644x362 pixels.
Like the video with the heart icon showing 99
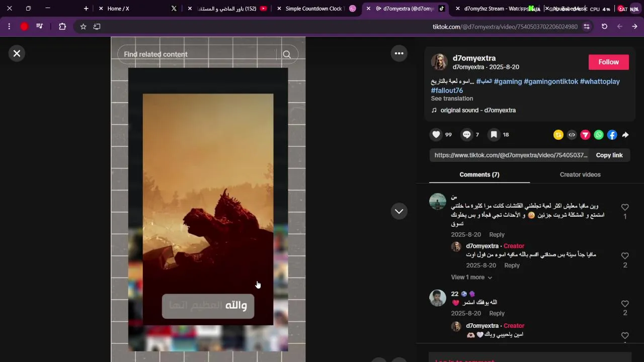coord(436,134)
